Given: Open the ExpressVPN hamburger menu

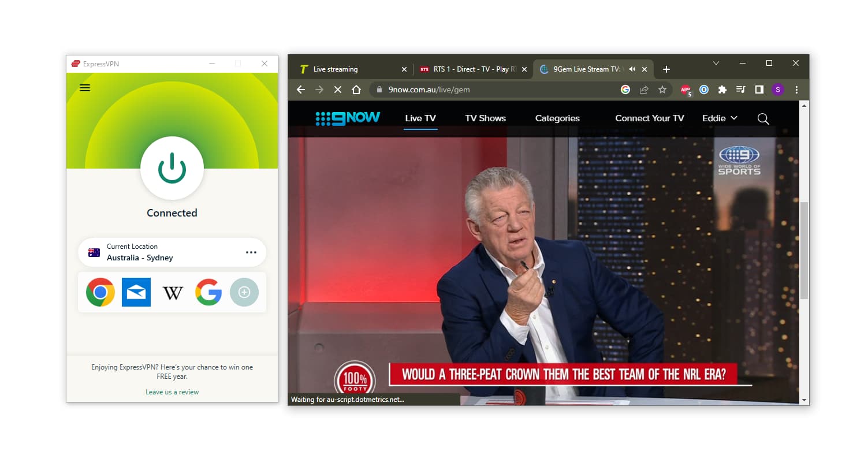Looking at the screenshot, I should click(x=85, y=88).
